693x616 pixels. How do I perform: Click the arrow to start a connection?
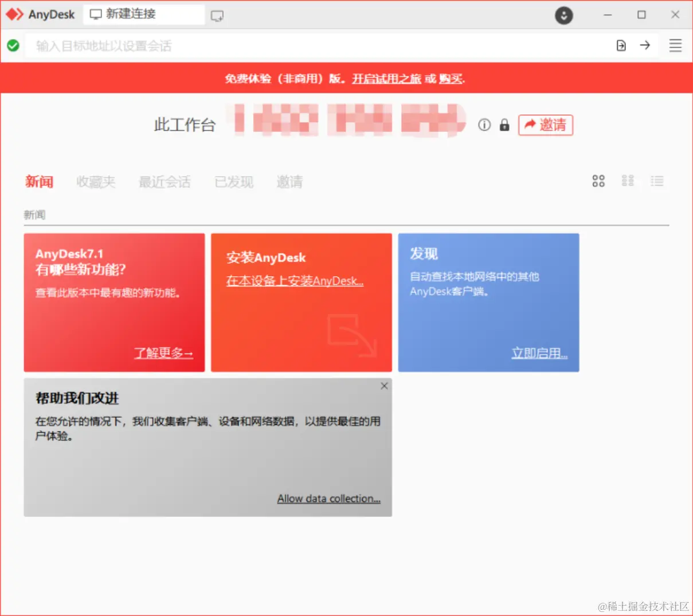click(645, 45)
